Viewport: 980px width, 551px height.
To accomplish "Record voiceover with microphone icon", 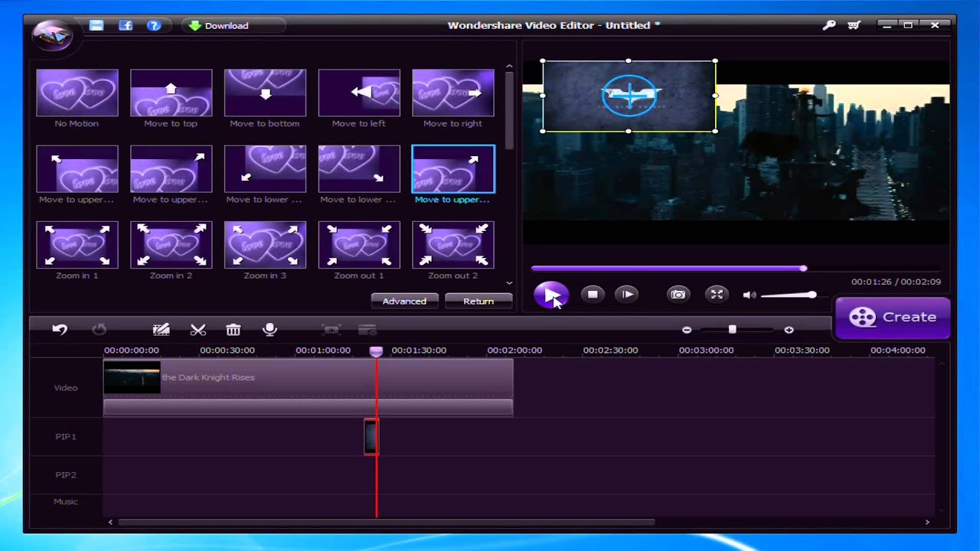I will 269,330.
